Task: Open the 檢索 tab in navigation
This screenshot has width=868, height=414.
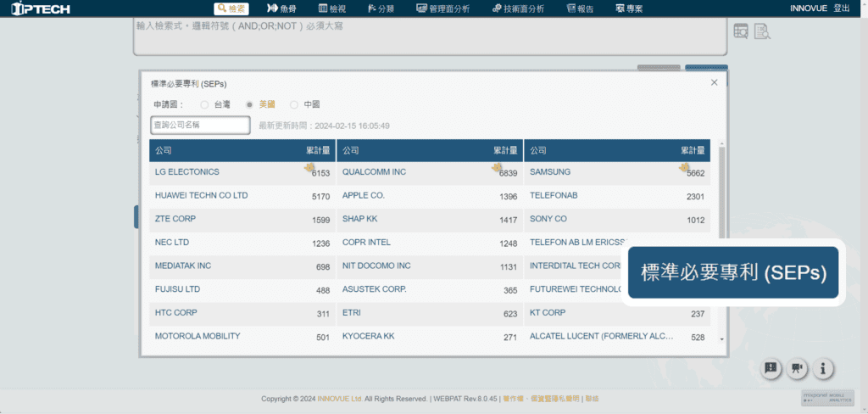Action: (231, 8)
